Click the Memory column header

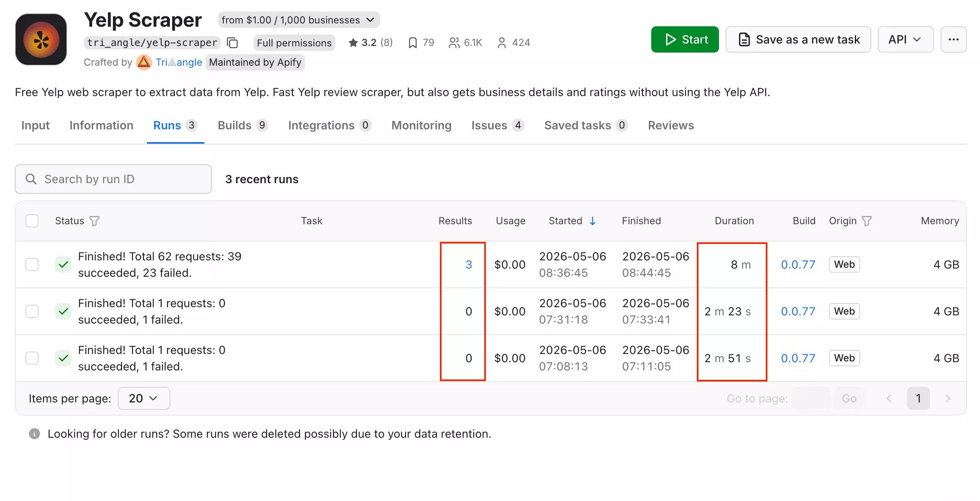(940, 221)
